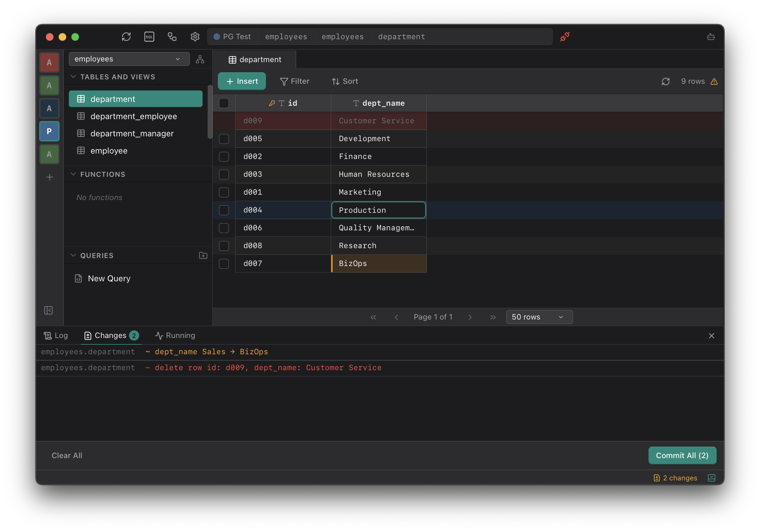Click the red disconnect plug icon
The height and width of the screenshot is (532, 760).
tap(565, 37)
